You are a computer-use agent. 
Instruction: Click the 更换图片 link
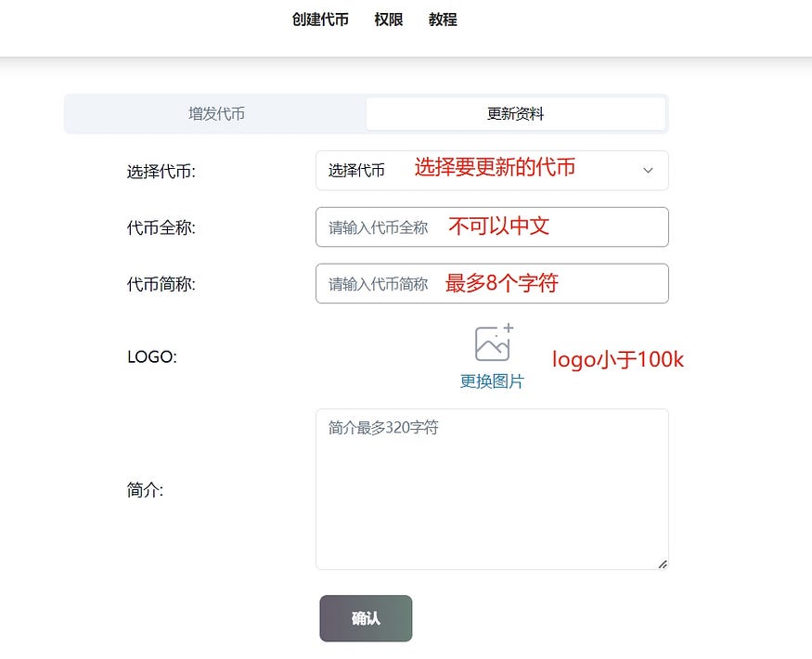tap(492, 381)
